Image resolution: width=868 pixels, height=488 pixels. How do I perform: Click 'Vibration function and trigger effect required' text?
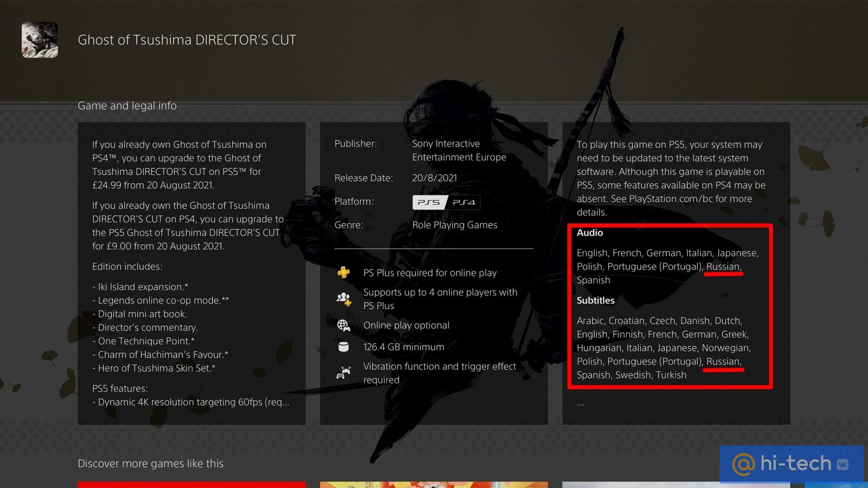coord(440,373)
